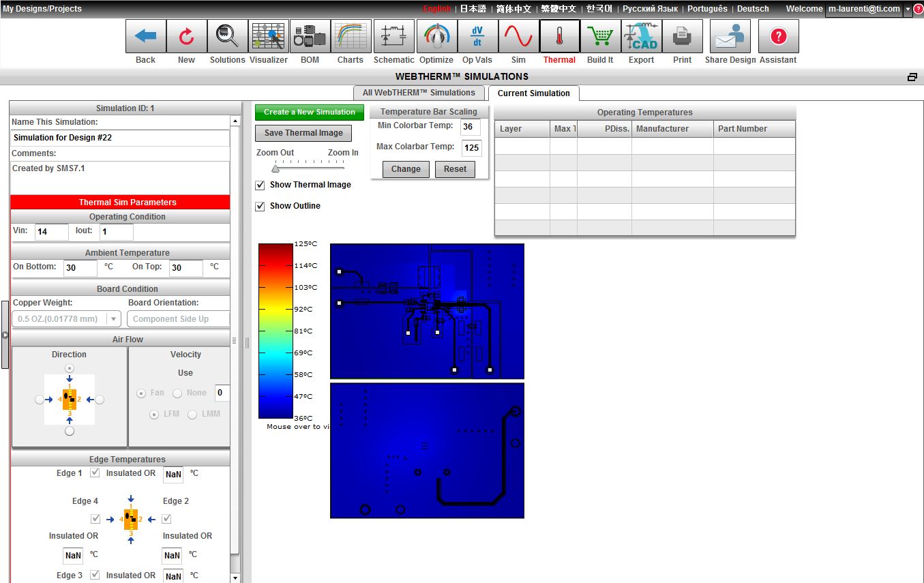The image size is (924, 583).
Task: Click the restore panel icon beside WEBTHERM header
Action: click(x=912, y=77)
